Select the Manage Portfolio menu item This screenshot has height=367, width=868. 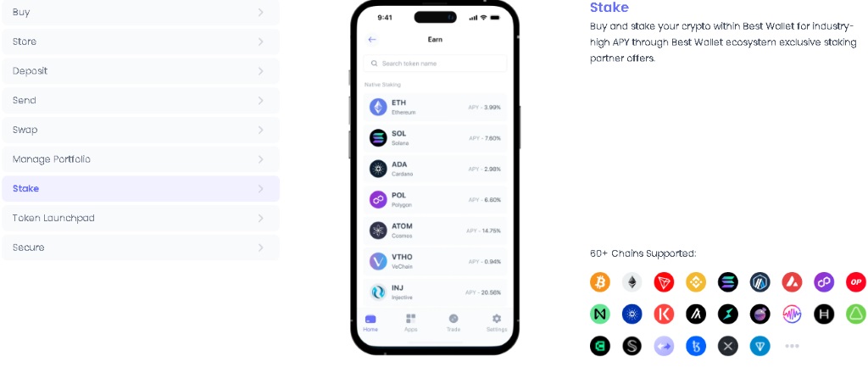tap(141, 159)
